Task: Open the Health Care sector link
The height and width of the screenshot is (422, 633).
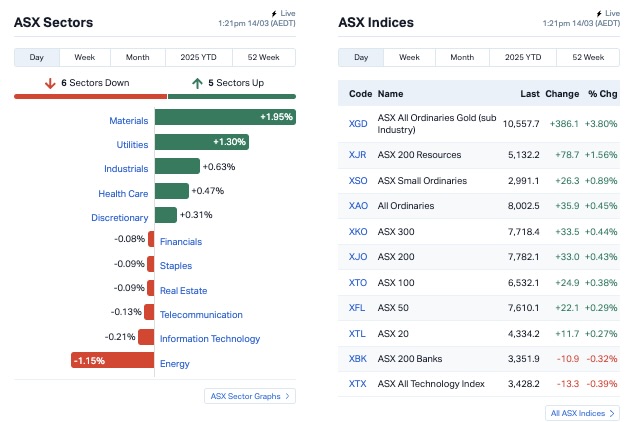Action: [123, 194]
